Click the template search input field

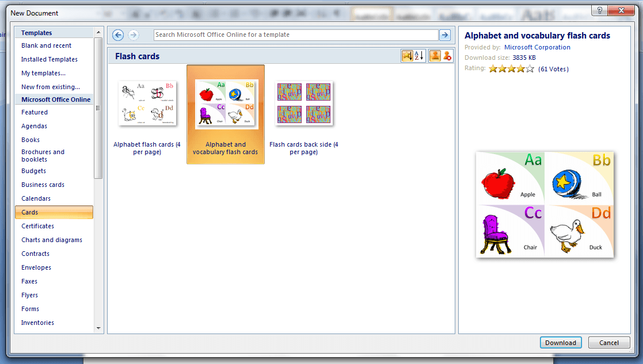[295, 35]
